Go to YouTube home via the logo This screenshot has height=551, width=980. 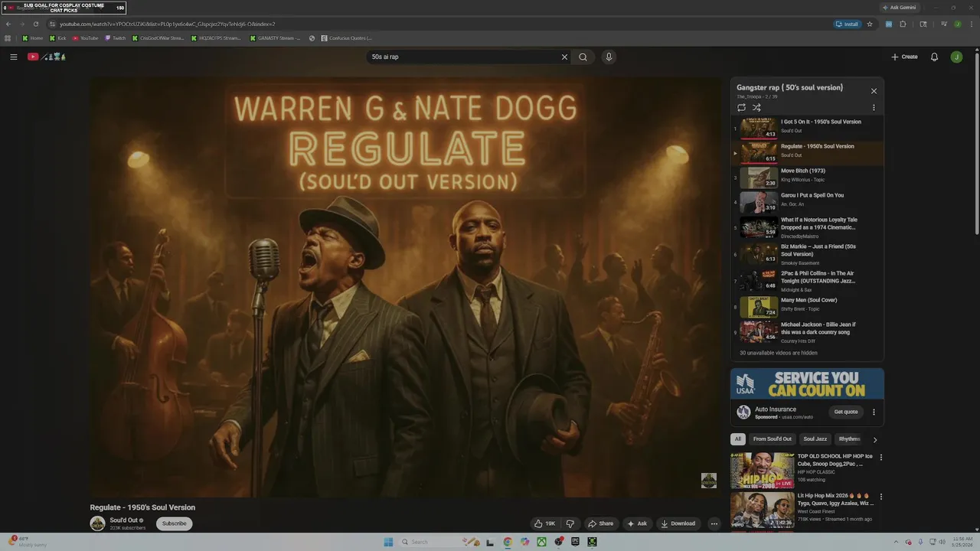[x=47, y=57]
